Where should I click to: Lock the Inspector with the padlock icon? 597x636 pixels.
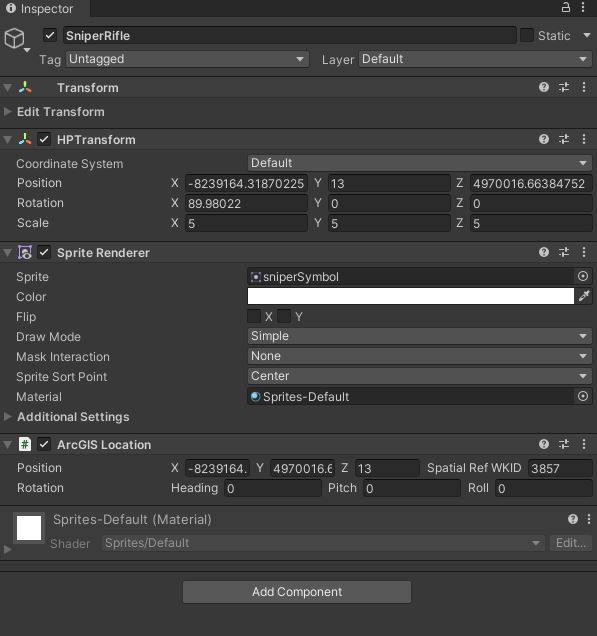point(565,7)
